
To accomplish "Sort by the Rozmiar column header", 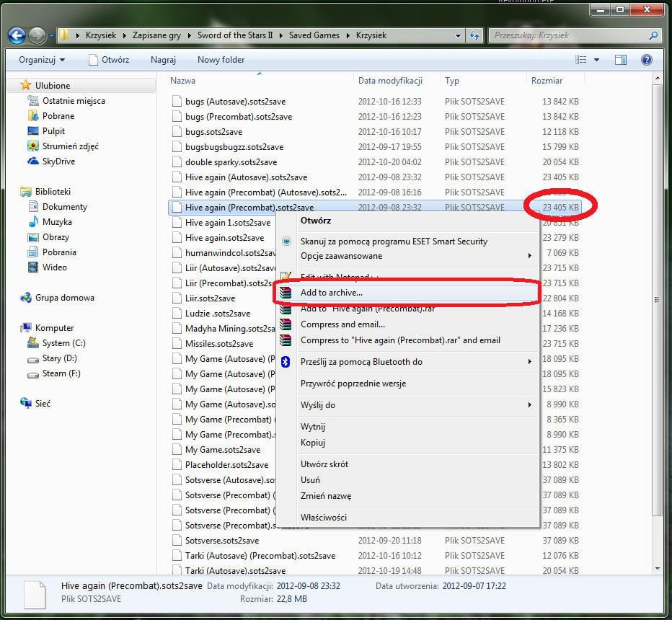I will point(555,81).
